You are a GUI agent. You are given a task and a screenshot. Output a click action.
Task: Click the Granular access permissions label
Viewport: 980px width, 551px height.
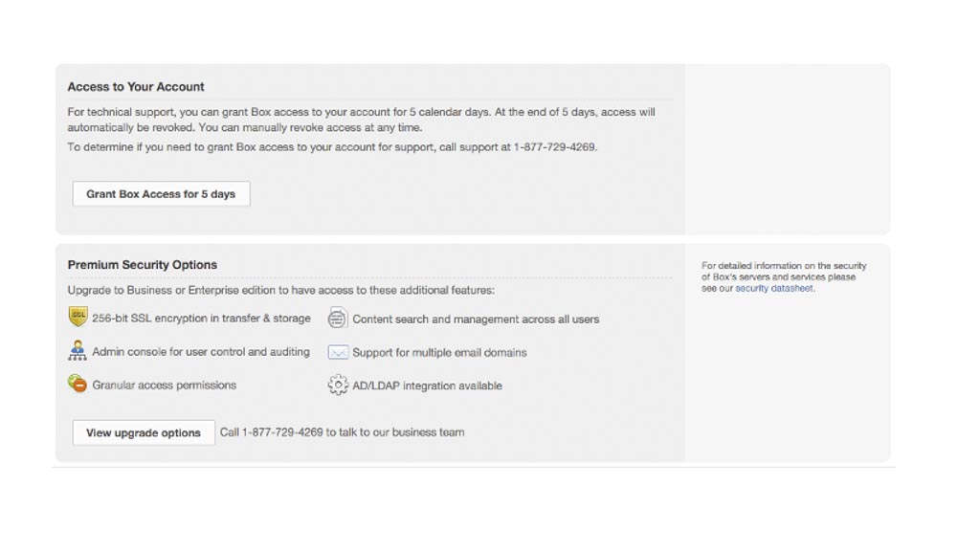click(x=164, y=386)
